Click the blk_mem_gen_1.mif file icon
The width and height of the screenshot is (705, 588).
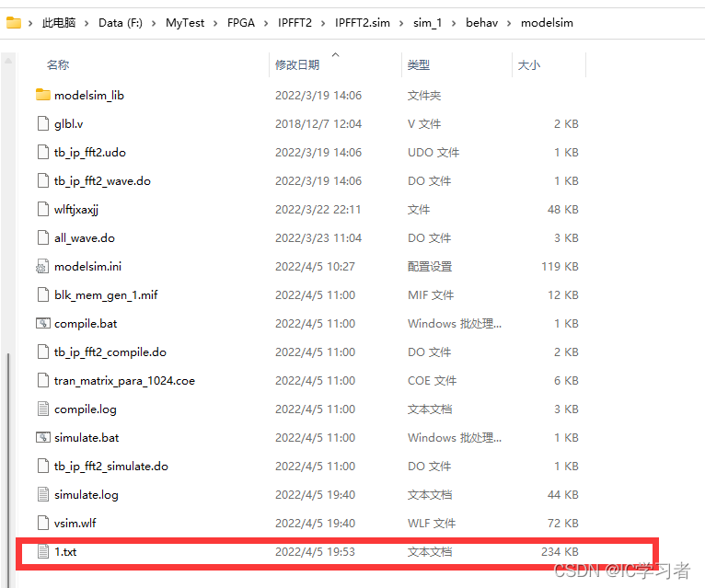coord(42,294)
